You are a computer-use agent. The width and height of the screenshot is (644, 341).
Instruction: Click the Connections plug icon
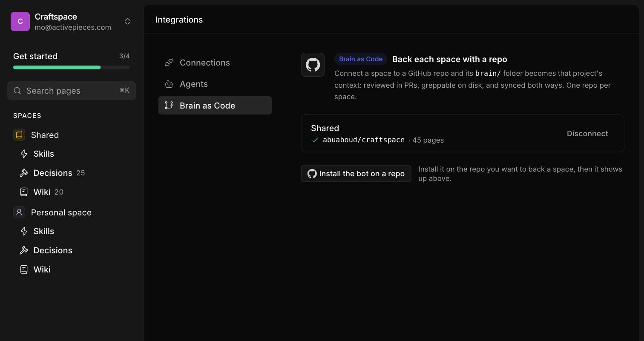click(x=169, y=63)
